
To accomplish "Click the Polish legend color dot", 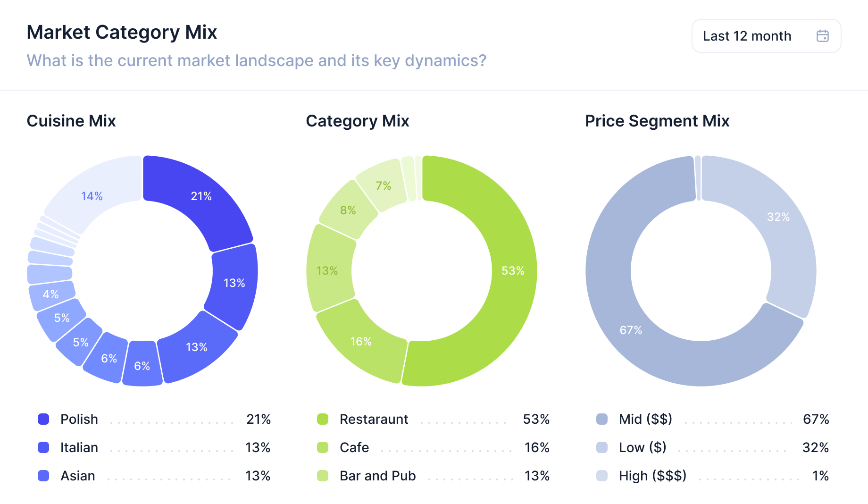I will [43, 419].
